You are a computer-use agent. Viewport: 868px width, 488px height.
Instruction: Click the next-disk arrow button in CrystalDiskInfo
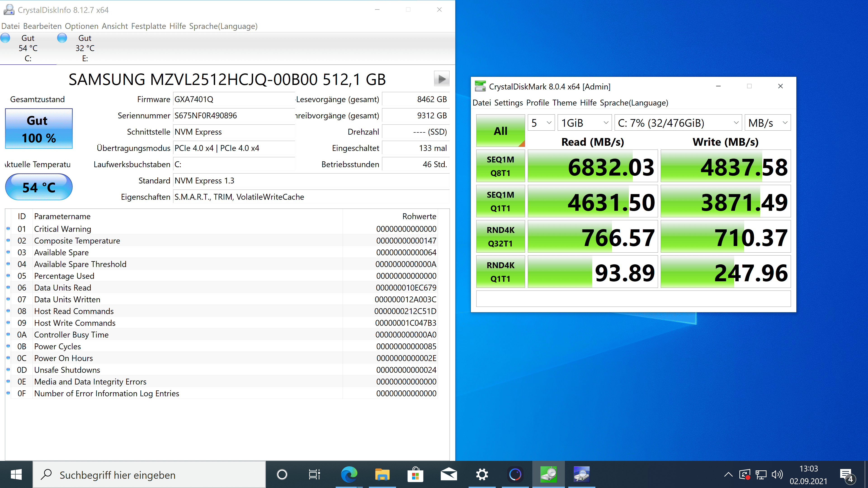point(441,79)
